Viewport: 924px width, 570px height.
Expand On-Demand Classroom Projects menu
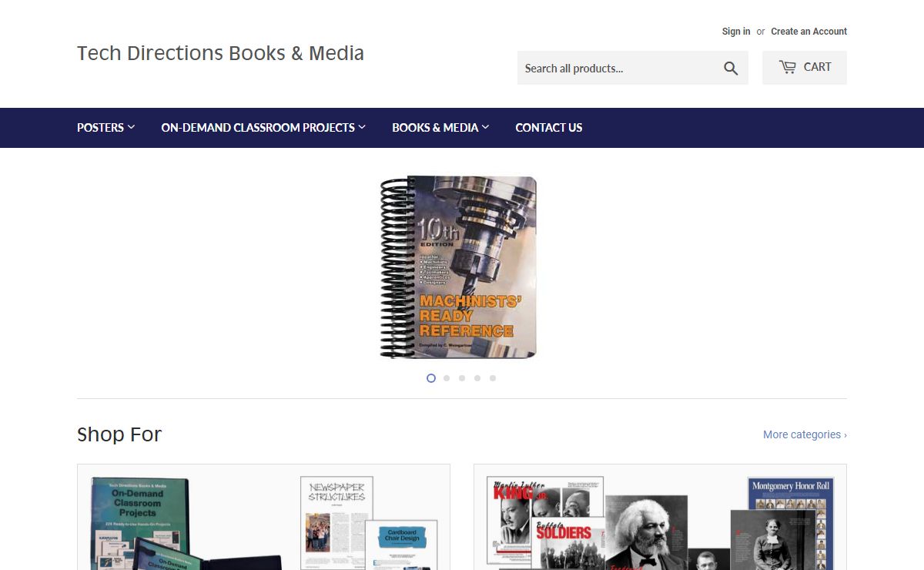coord(263,128)
